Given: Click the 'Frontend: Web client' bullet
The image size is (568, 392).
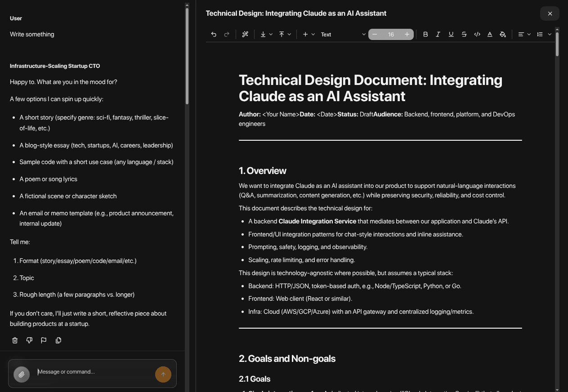Looking at the screenshot, I should (300, 298).
